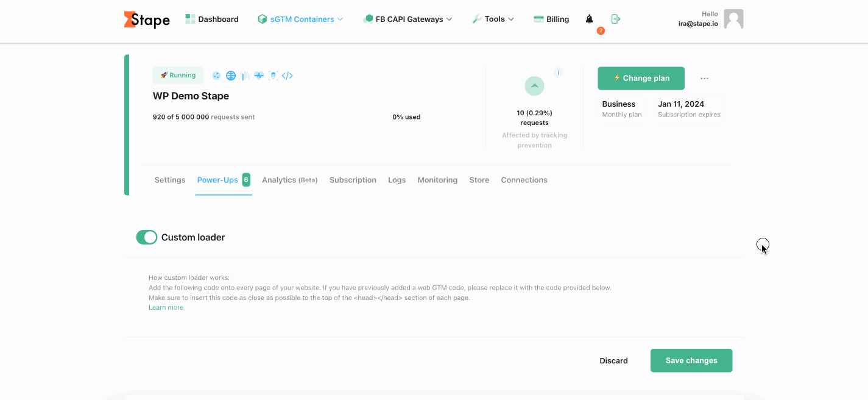868x400 pixels.
Task: Click the green up-arrow tracking prevention icon
Action: point(534,86)
